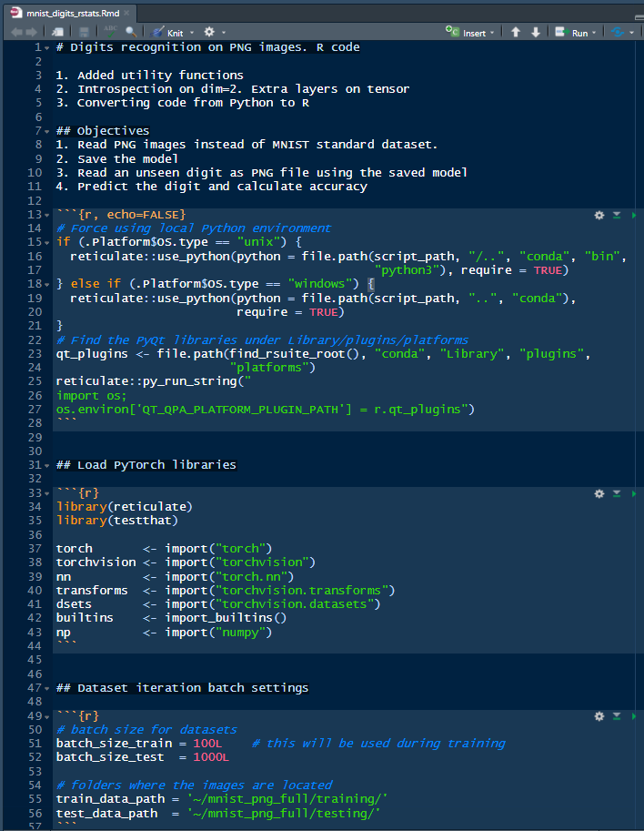Open the Run dropdown arrow

[595, 32]
